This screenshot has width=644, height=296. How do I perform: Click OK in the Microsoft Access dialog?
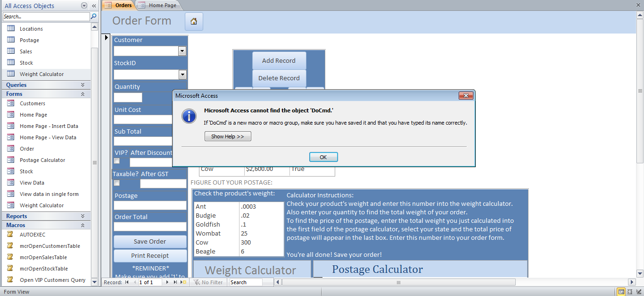(323, 157)
